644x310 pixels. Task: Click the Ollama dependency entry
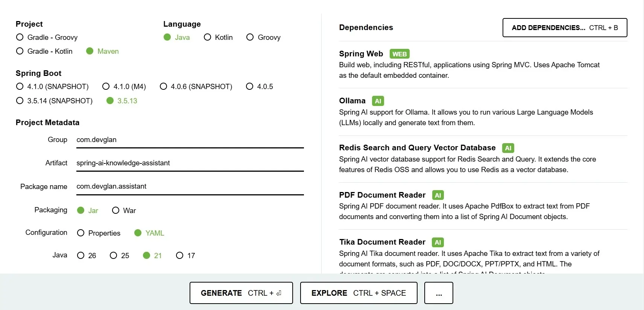(352, 101)
